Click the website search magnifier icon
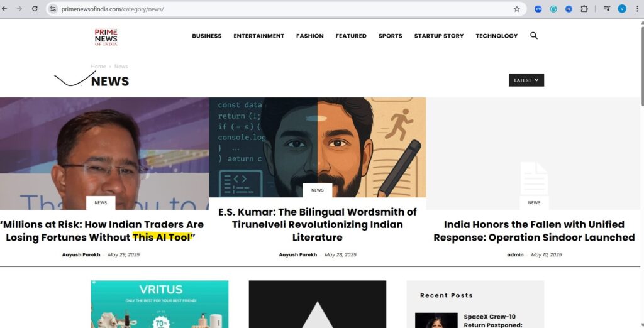This screenshot has width=644, height=328. pos(533,36)
